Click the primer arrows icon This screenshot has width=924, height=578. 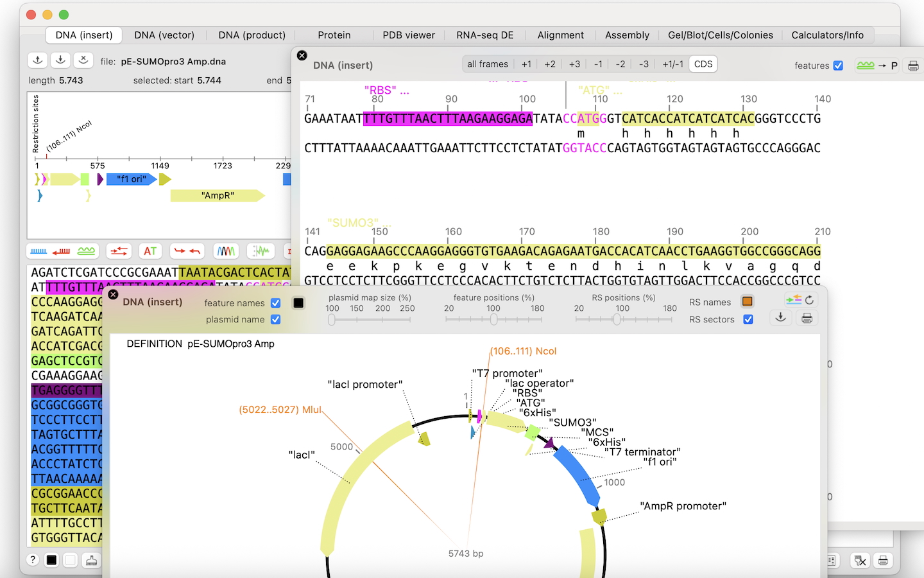(x=187, y=251)
